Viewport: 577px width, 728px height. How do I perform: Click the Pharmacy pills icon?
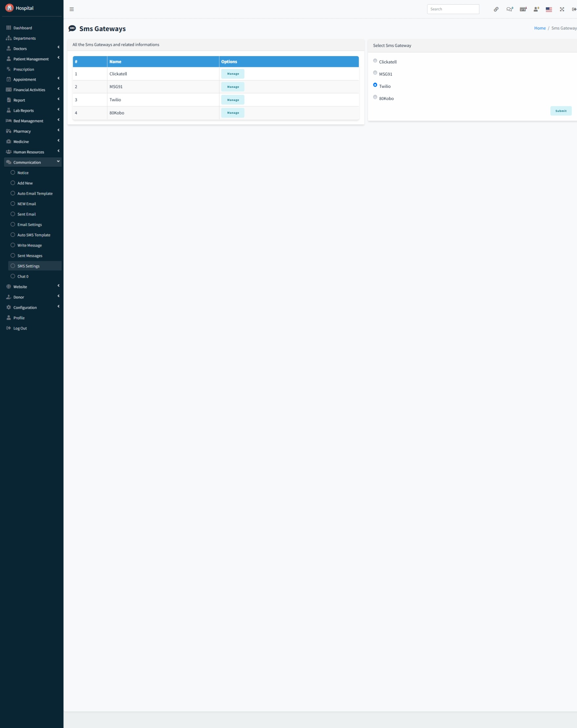pos(9,131)
